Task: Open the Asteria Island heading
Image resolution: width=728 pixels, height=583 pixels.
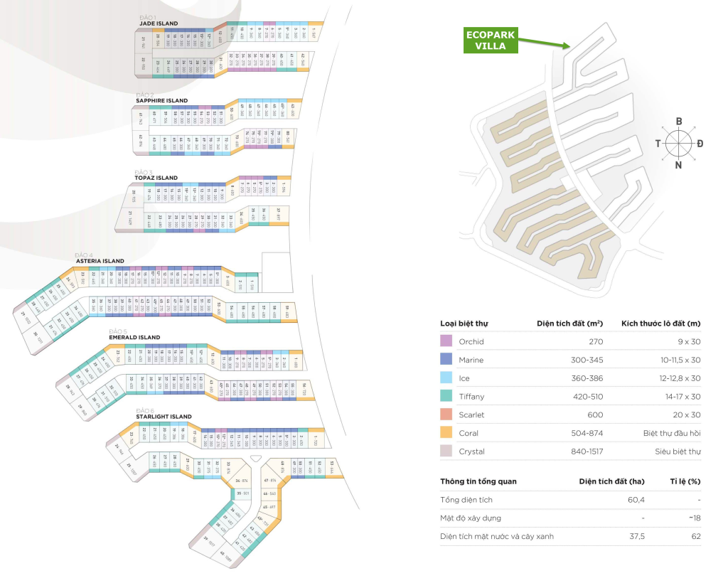Action: (x=100, y=261)
